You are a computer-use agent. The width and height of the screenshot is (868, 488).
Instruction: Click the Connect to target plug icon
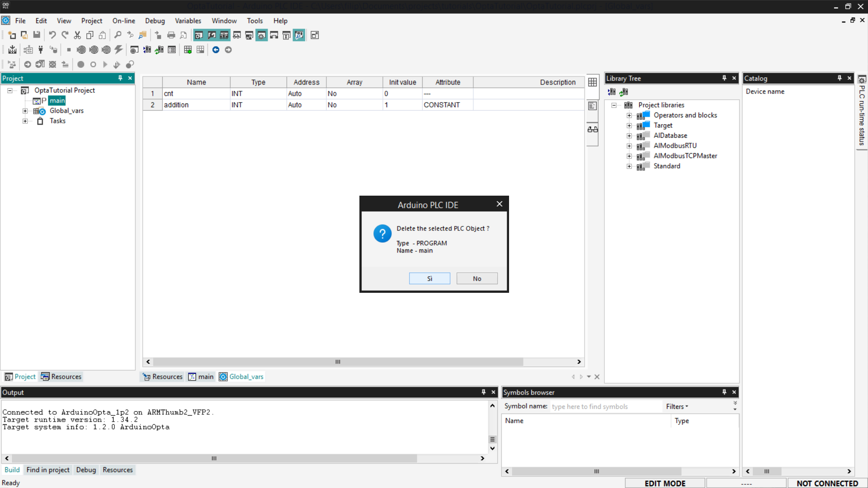pos(41,50)
